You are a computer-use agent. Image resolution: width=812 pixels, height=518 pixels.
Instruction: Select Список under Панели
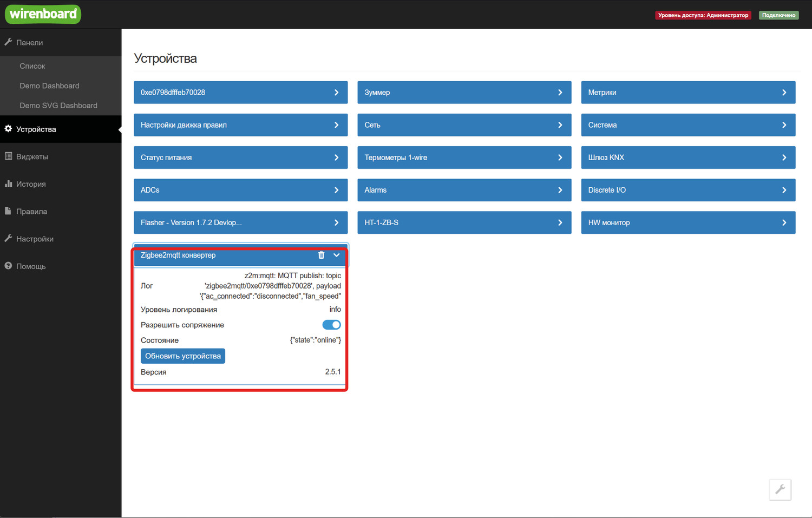(32, 66)
